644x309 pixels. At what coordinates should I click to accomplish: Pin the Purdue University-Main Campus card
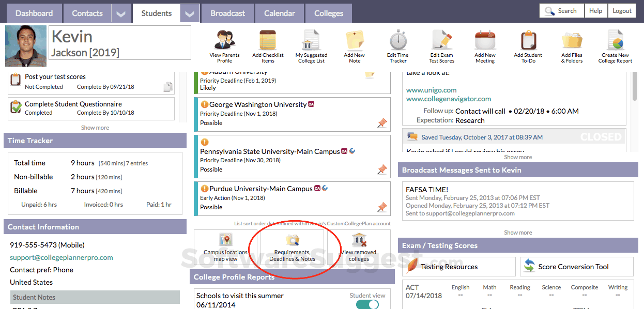(382, 207)
